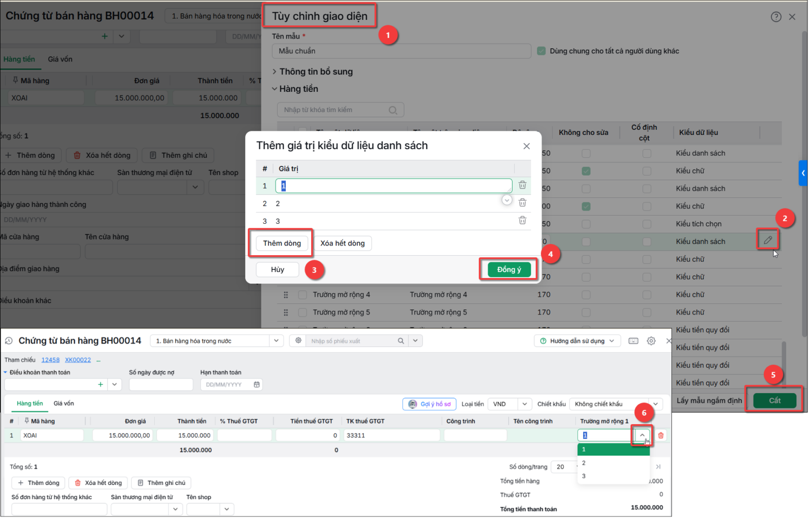812x519 pixels.
Task: Open calendar icon in Hạn thanh toán
Action: [257, 385]
